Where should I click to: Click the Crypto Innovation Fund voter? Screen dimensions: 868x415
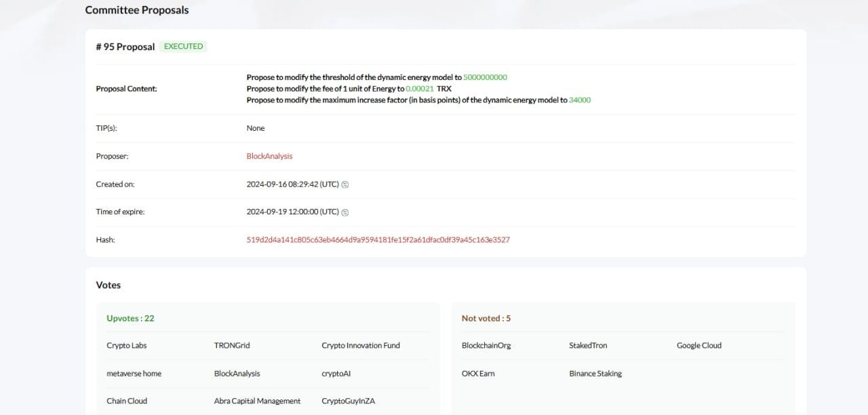point(361,345)
